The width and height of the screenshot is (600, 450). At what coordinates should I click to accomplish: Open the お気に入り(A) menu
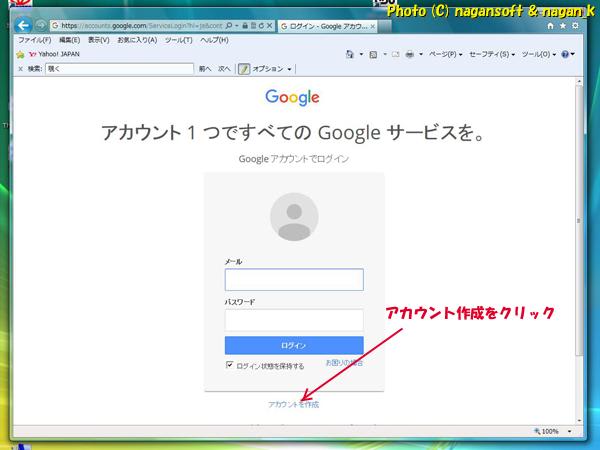[136, 40]
